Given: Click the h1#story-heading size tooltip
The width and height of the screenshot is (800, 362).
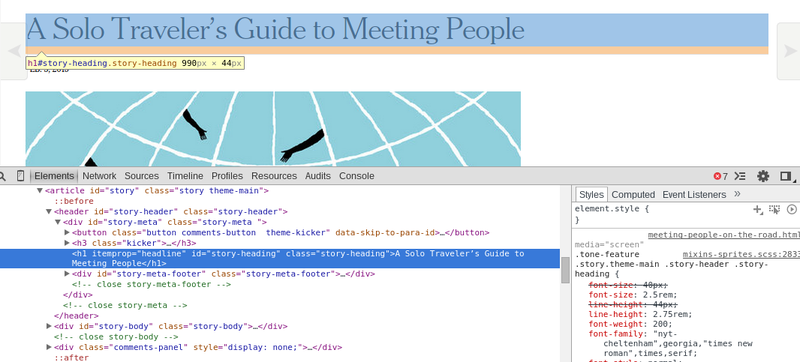Looking at the screenshot, I should 135,63.
